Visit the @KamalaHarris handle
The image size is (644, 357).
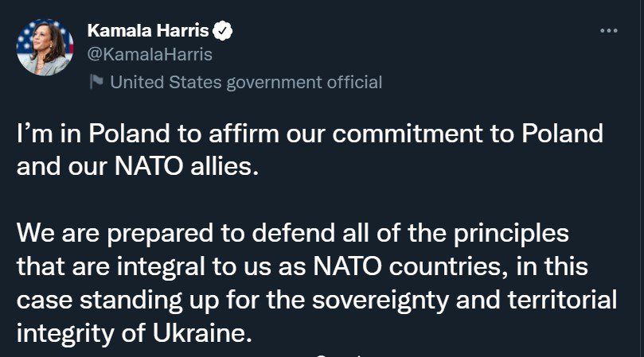(x=150, y=54)
